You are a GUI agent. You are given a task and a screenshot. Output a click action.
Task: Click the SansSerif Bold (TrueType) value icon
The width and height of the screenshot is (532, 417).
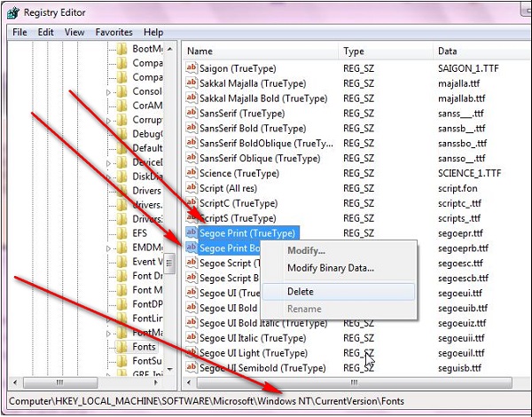click(x=191, y=129)
